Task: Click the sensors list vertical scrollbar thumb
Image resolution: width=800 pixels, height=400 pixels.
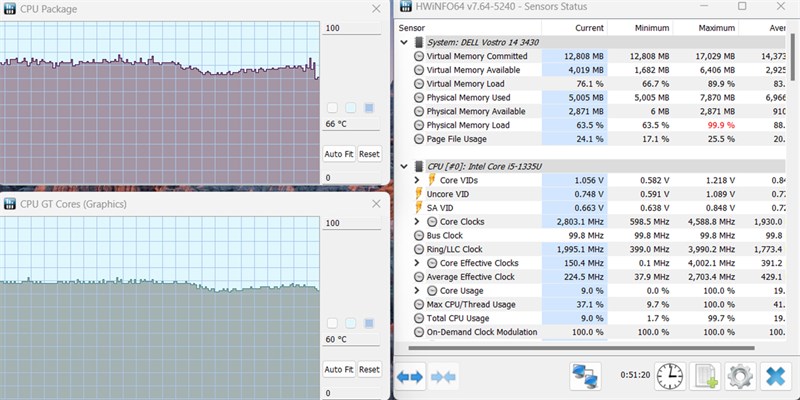Action: tap(792, 58)
